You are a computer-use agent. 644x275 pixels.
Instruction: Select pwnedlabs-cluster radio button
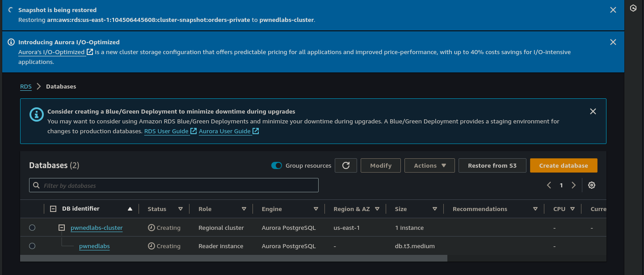32,228
